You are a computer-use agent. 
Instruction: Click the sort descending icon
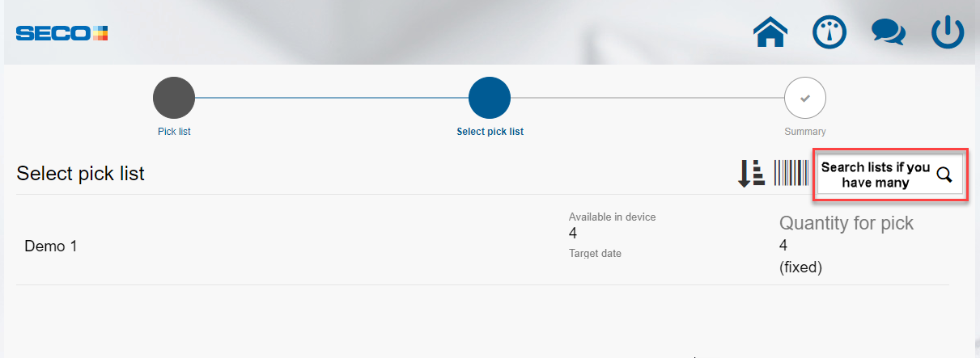point(751,173)
